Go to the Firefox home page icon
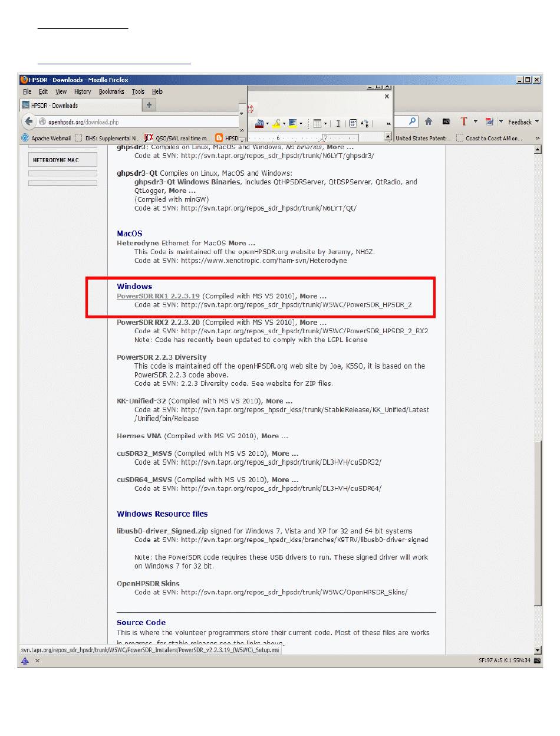The width and height of the screenshot is (560, 736). 429,121
